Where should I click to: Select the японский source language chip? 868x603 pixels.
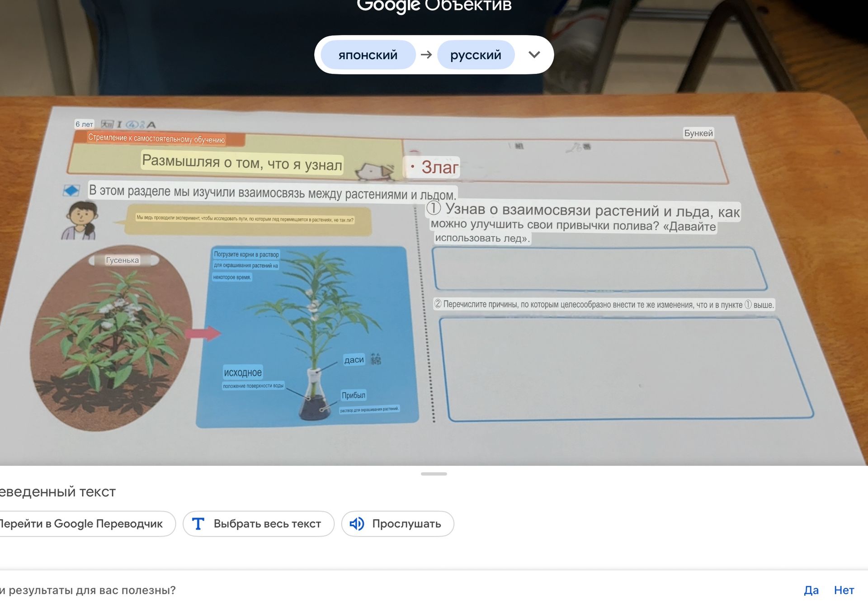pos(368,55)
